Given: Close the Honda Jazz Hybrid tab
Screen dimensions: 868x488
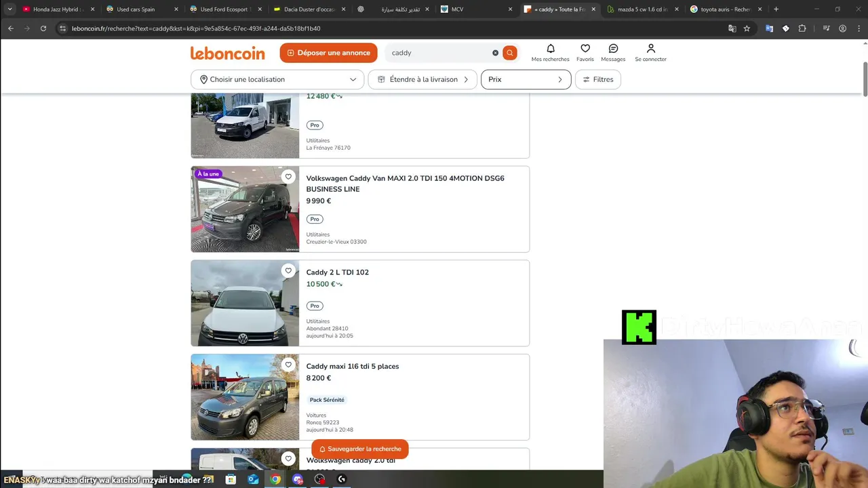Looking at the screenshot, I should pos(92,9).
